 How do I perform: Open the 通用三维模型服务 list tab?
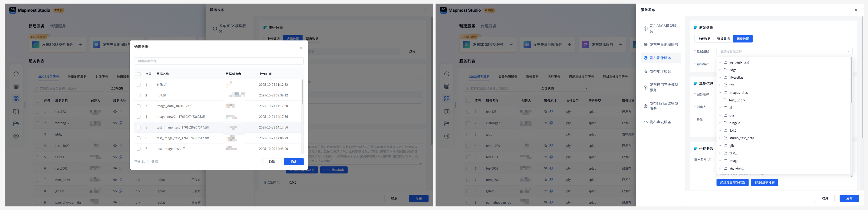[581, 77]
